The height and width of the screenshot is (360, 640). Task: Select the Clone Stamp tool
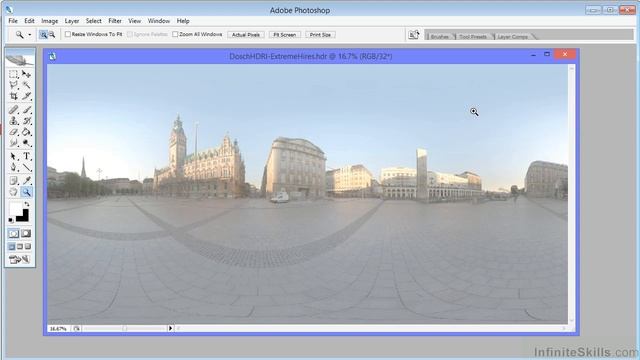click(x=13, y=121)
